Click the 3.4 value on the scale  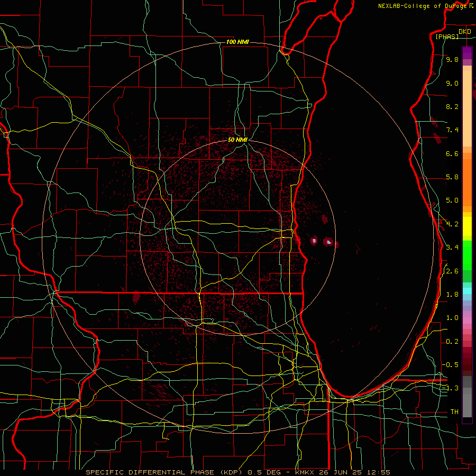[x=452, y=248]
